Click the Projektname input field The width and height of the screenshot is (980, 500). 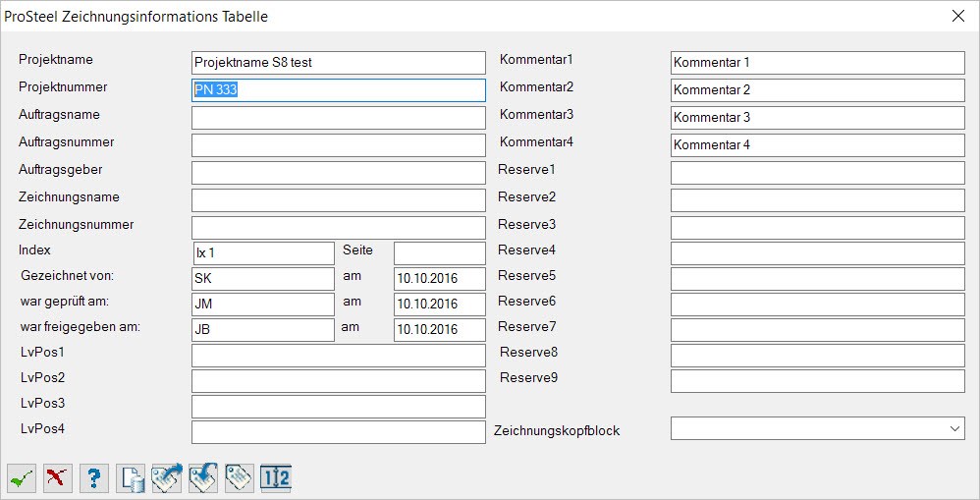tap(338, 63)
